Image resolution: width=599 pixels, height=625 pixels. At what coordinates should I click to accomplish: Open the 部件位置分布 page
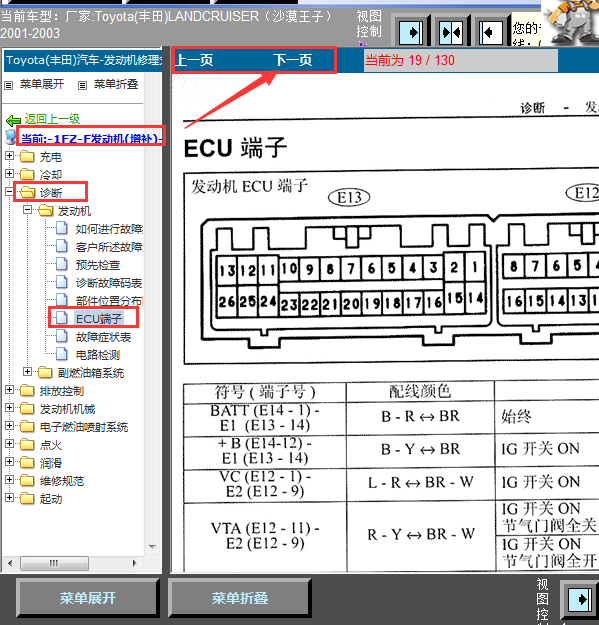click(109, 301)
